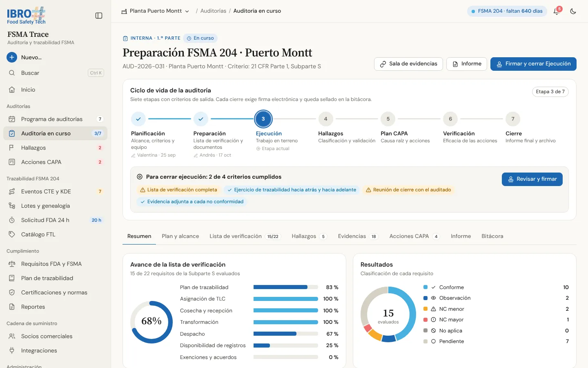588x368 pixels.
Task: Open the Bitácora tab
Action: tap(492, 236)
